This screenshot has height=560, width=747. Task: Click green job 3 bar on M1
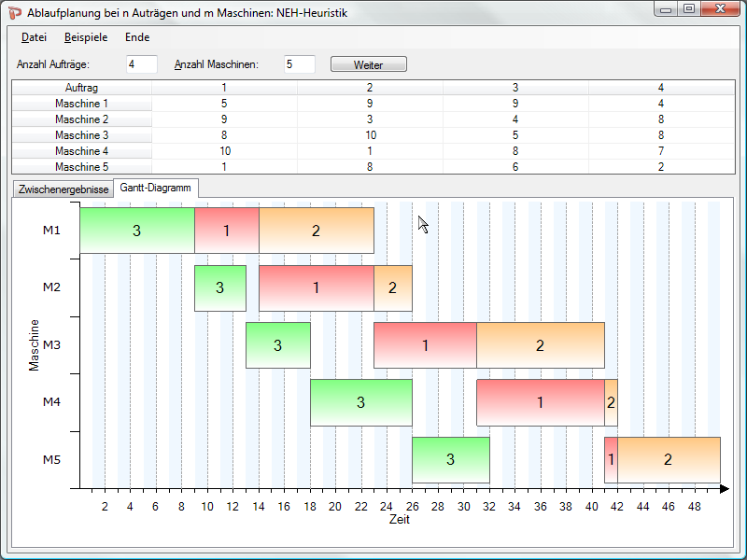coord(136,231)
